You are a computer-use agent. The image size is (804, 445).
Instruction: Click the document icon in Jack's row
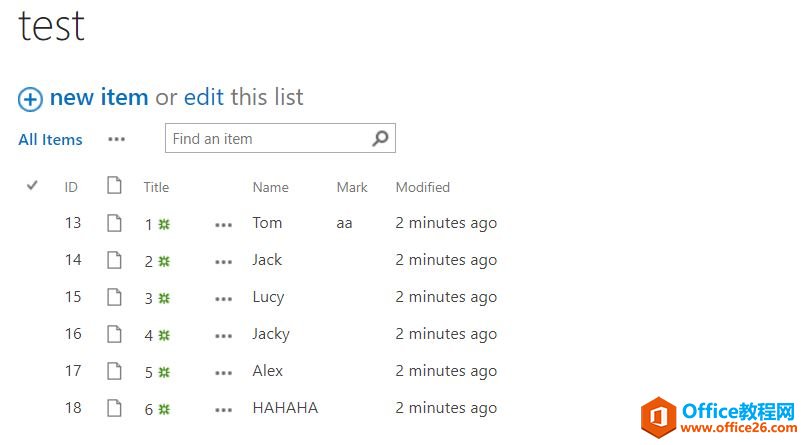click(x=114, y=260)
